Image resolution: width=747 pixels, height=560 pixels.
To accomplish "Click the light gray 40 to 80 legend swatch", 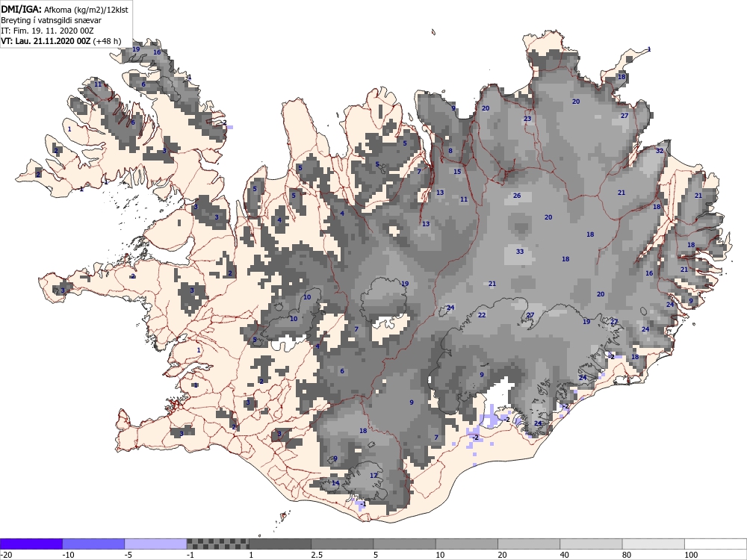I will [591, 544].
